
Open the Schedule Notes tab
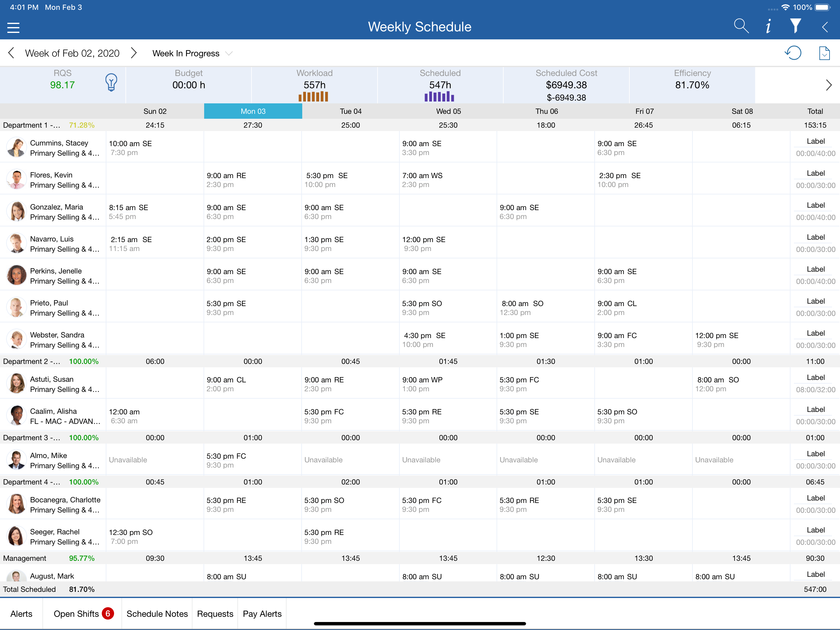point(157,614)
